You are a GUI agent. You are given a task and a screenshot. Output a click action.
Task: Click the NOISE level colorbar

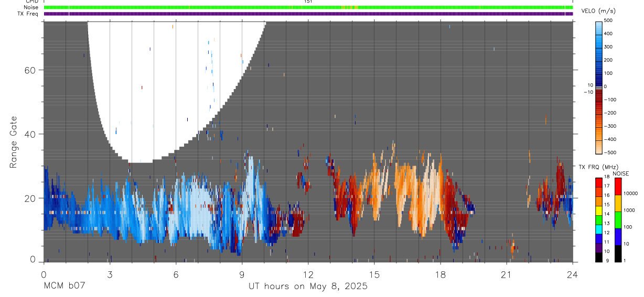[618, 219]
